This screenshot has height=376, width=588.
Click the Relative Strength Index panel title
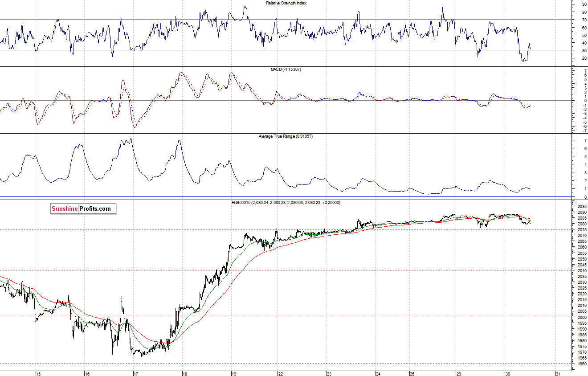[x=286, y=3]
